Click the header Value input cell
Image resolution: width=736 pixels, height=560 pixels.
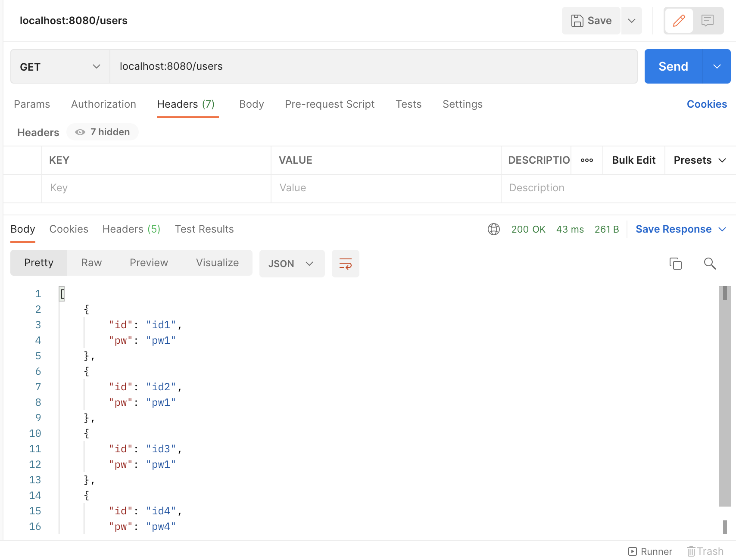[x=386, y=188]
